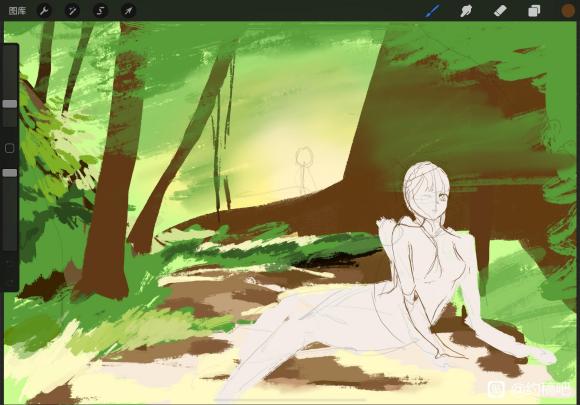This screenshot has height=405, width=580.
Task: Click the brush size slider handle
Action: tap(10, 104)
